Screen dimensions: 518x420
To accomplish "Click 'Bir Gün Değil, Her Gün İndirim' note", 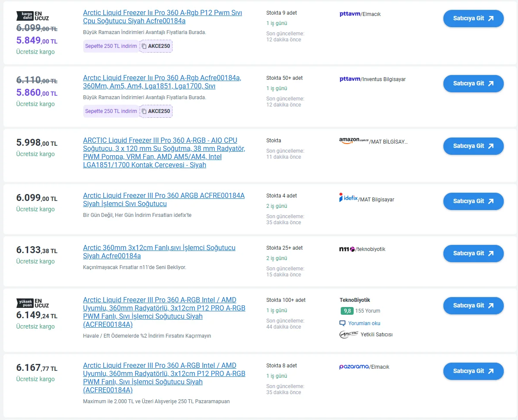I will [x=137, y=215].
